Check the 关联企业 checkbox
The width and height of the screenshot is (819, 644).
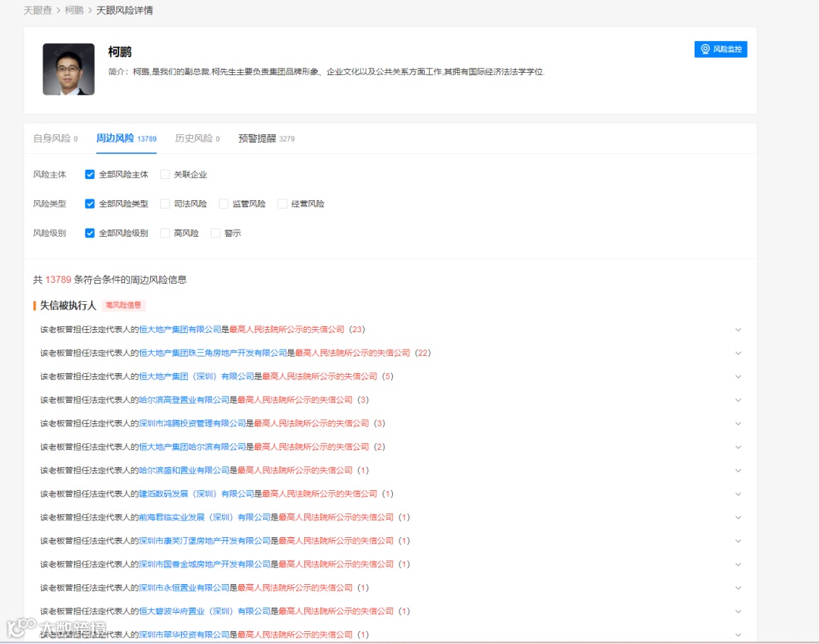pos(165,174)
